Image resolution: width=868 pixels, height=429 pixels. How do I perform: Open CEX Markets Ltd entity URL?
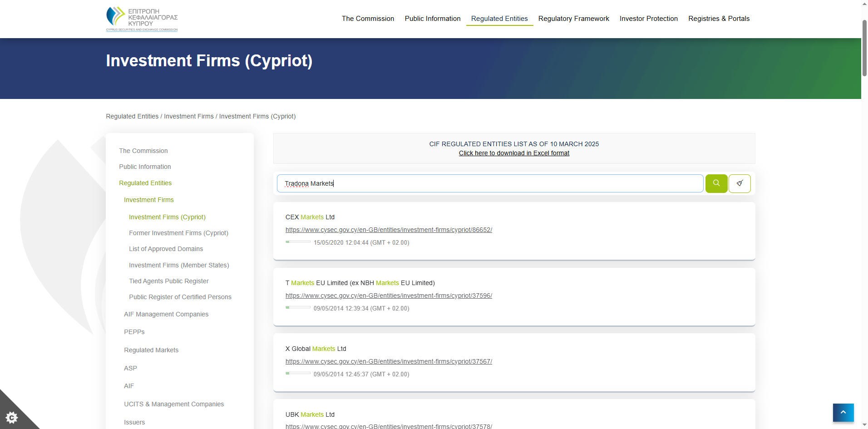(389, 230)
